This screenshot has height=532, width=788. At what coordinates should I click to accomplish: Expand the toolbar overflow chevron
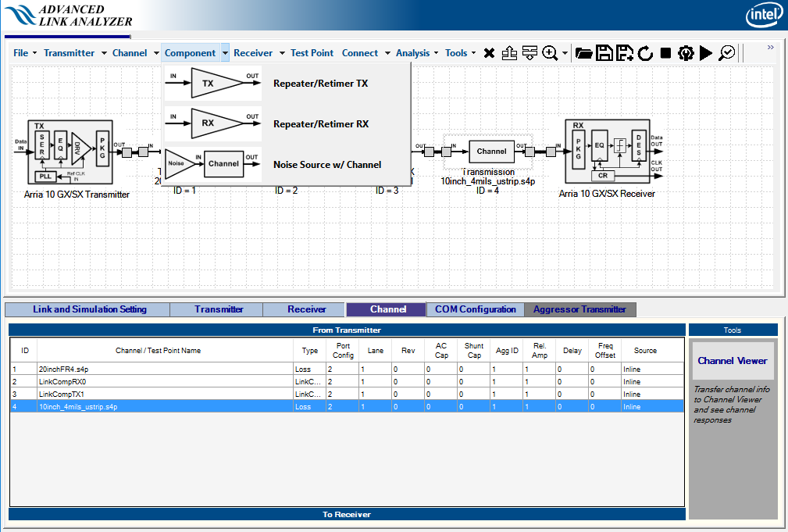[x=770, y=48]
